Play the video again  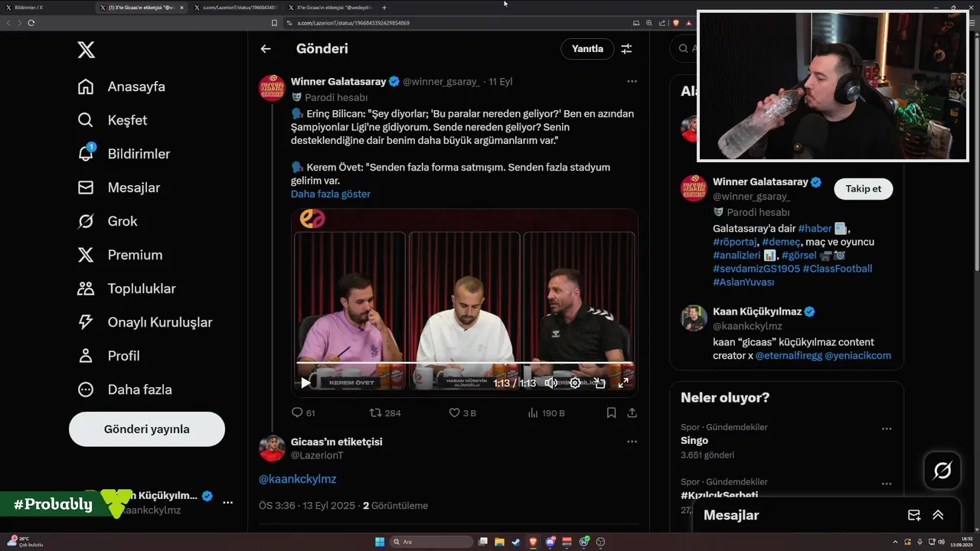click(x=305, y=383)
